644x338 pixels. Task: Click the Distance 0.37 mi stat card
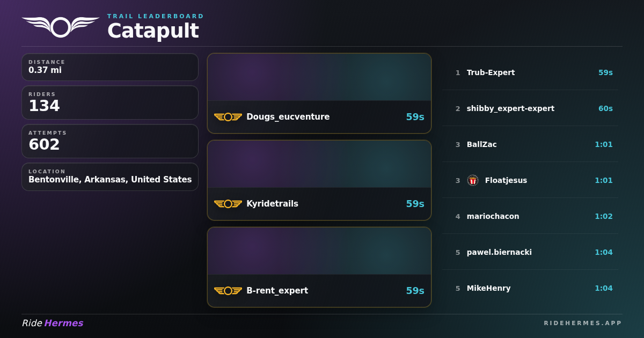tap(110, 67)
